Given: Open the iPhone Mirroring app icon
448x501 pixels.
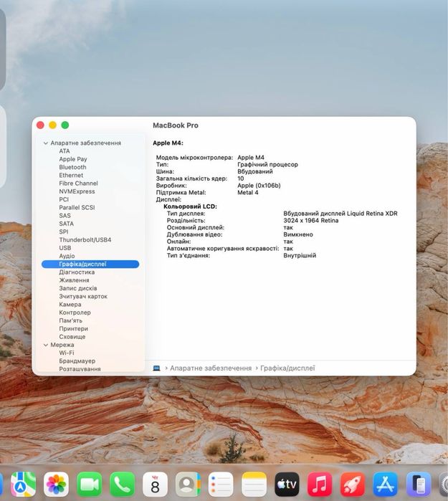Looking at the screenshot, I should click(x=419, y=484).
